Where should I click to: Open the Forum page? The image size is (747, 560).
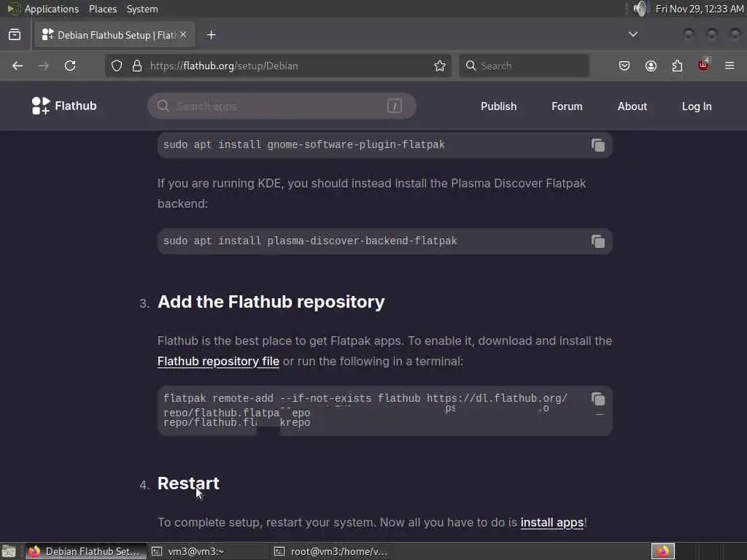pos(567,106)
